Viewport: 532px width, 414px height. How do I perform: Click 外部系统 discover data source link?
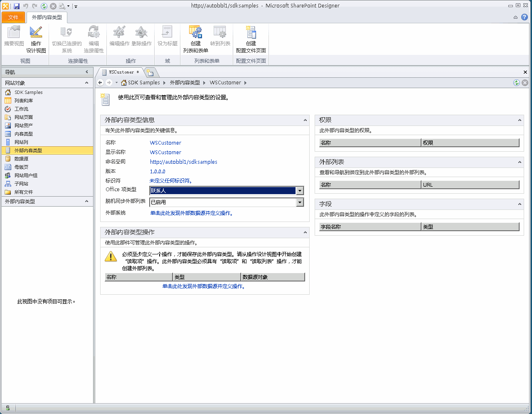click(x=191, y=213)
